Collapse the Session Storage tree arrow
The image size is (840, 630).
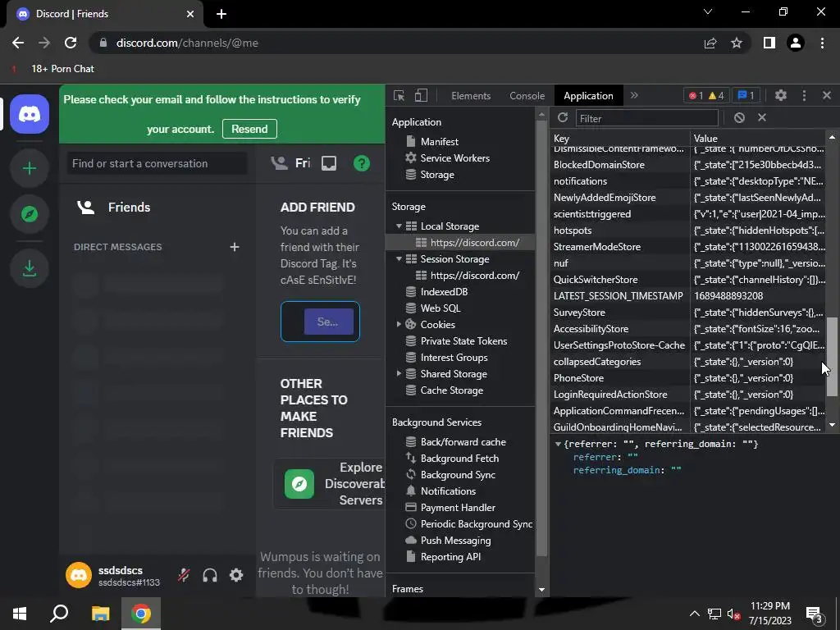(x=399, y=259)
